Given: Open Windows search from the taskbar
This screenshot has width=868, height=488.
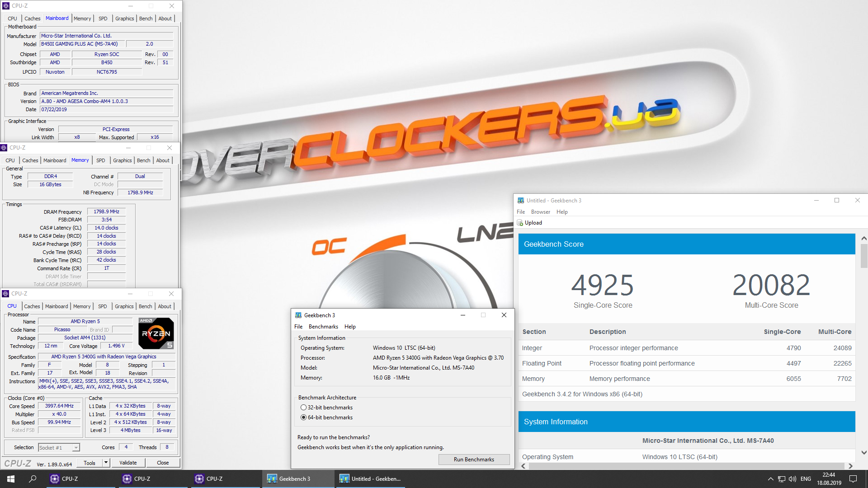Looking at the screenshot, I should tap(33, 479).
